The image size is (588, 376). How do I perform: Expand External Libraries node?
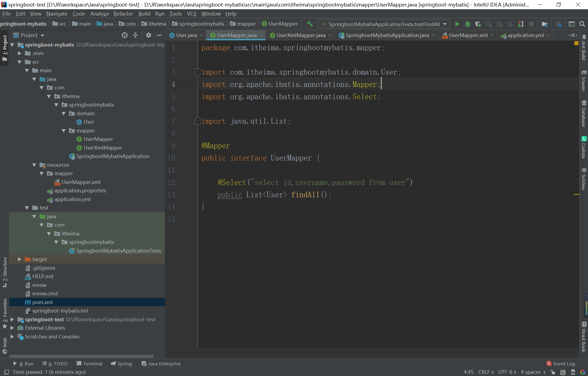[x=12, y=328]
